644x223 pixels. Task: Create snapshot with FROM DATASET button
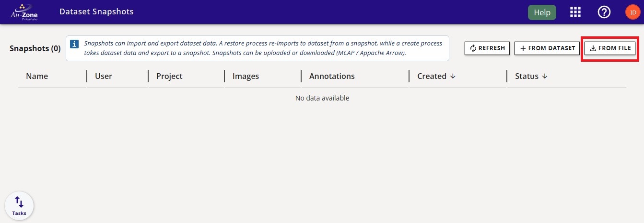547,48
